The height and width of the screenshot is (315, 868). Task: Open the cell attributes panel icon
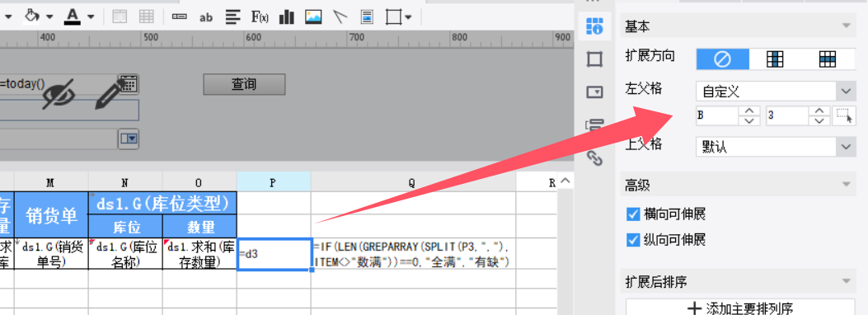594,26
